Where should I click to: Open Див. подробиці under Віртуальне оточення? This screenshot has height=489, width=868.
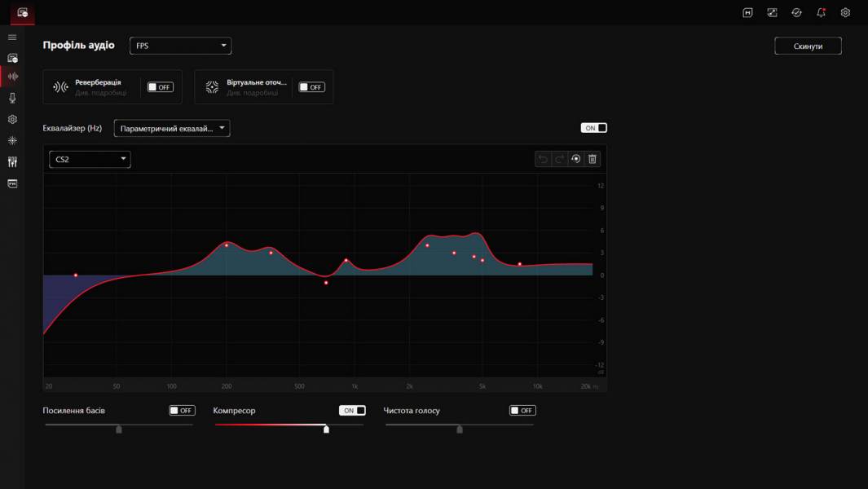(x=253, y=93)
